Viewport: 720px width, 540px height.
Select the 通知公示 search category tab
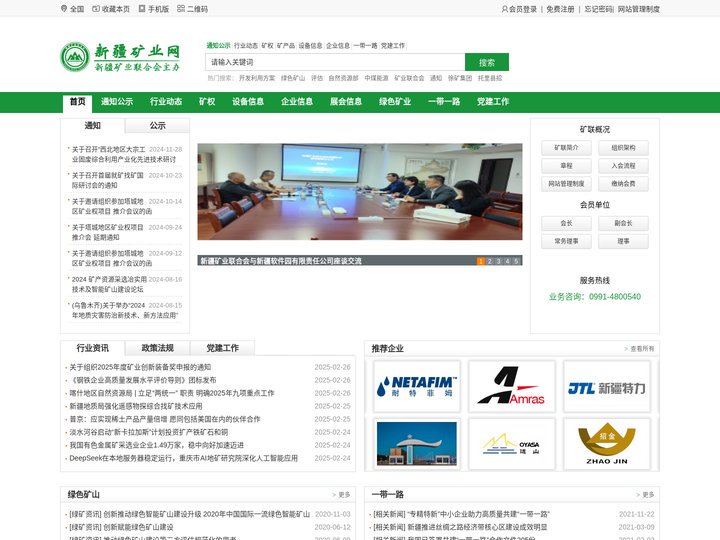(x=218, y=45)
